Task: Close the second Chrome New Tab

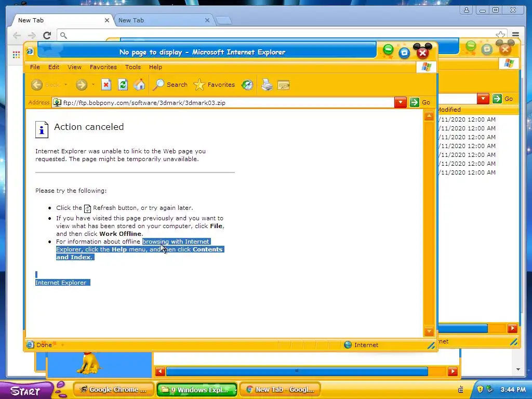Action: (x=207, y=20)
